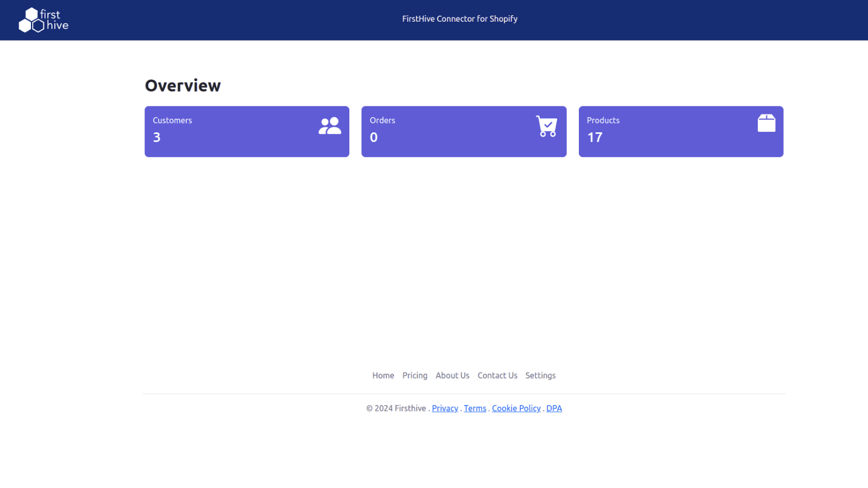The height and width of the screenshot is (488, 868).
Task: Open the Orders overview card
Action: tap(464, 131)
